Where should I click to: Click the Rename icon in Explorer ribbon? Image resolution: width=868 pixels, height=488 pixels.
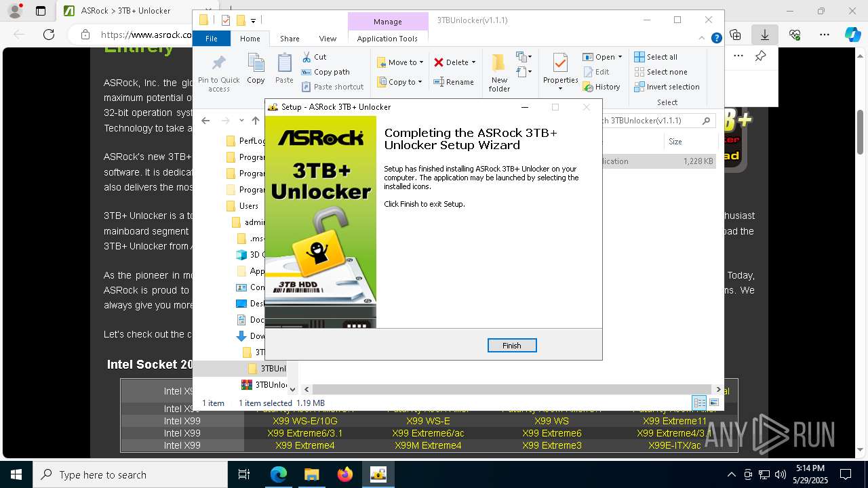(x=439, y=82)
